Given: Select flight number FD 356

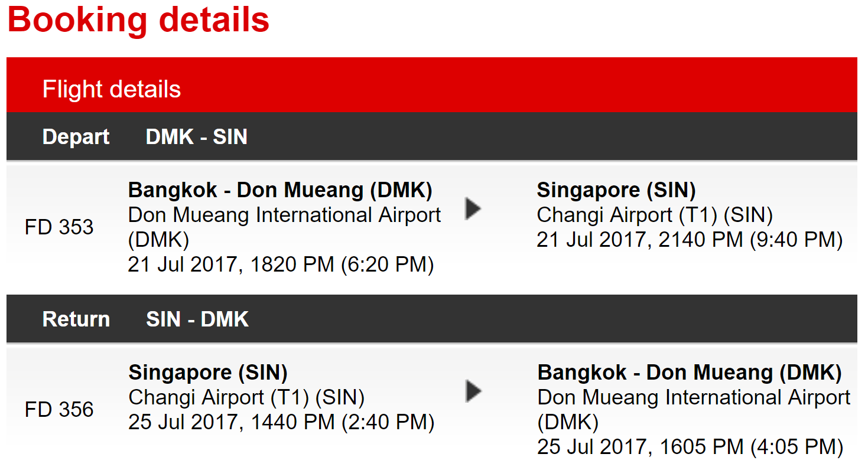Looking at the screenshot, I should pos(59,409).
